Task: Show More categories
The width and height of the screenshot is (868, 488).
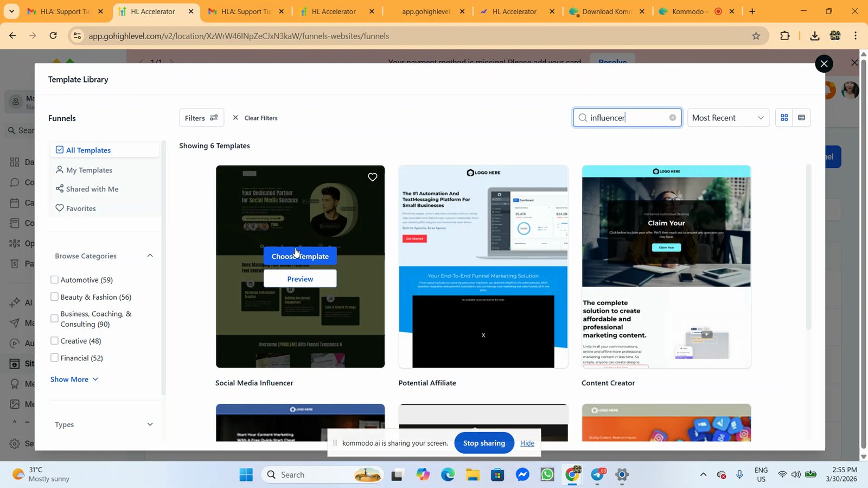Action: [x=74, y=379]
